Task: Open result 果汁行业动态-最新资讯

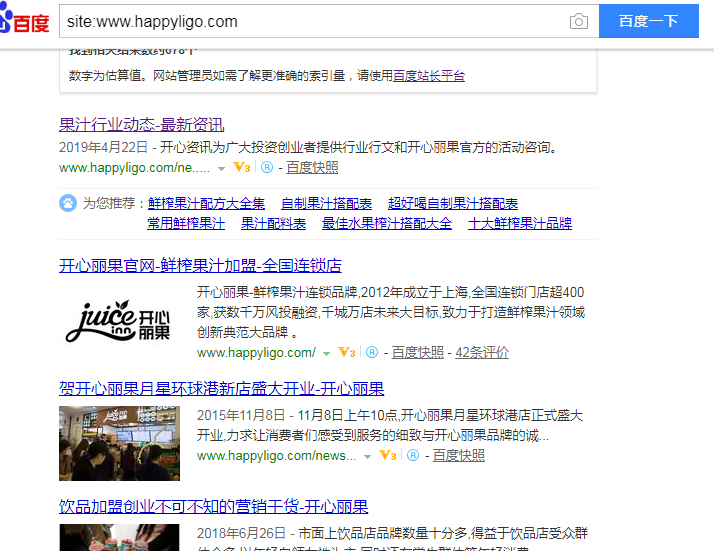Action: click(x=142, y=124)
